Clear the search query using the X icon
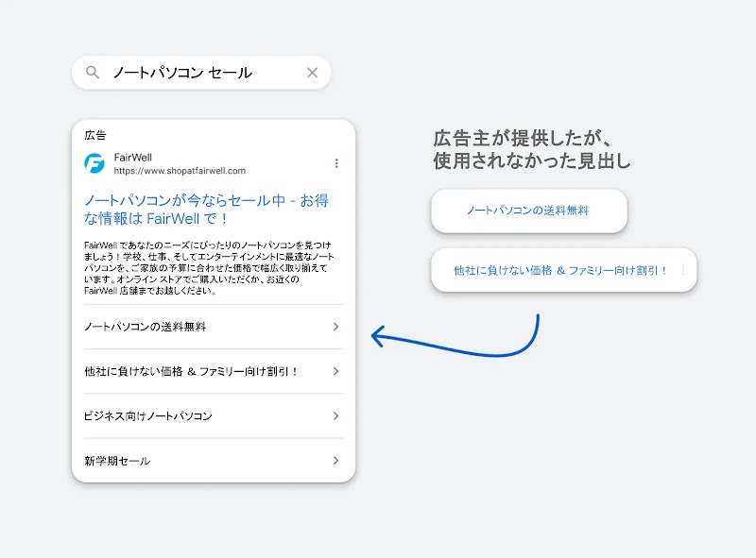 click(x=312, y=72)
